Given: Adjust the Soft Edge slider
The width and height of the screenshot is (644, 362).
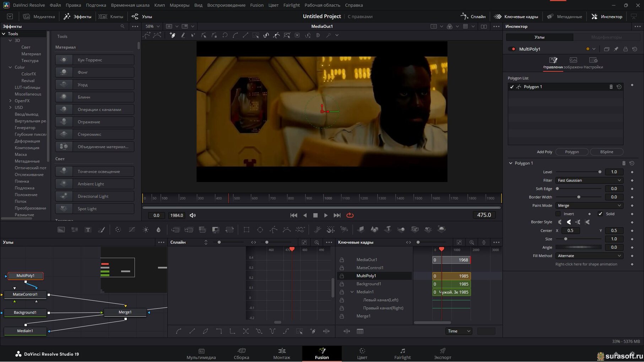Looking at the screenshot, I should tap(578, 189).
